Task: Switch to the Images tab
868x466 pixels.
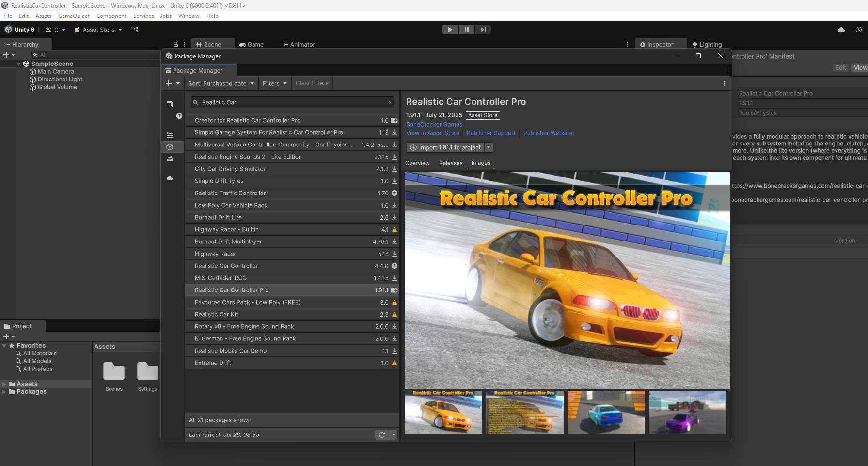Action: pyautogui.click(x=481, y=163)
